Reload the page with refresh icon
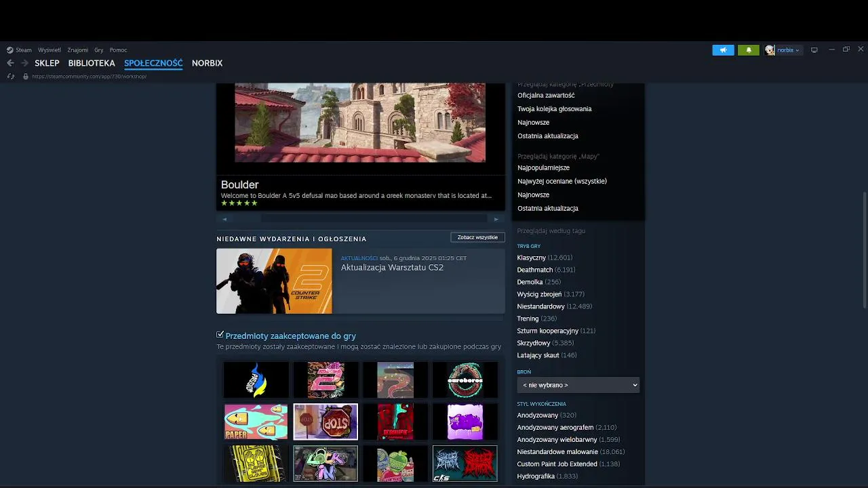Viewport: 868px width, 488px height. point(10,77)
